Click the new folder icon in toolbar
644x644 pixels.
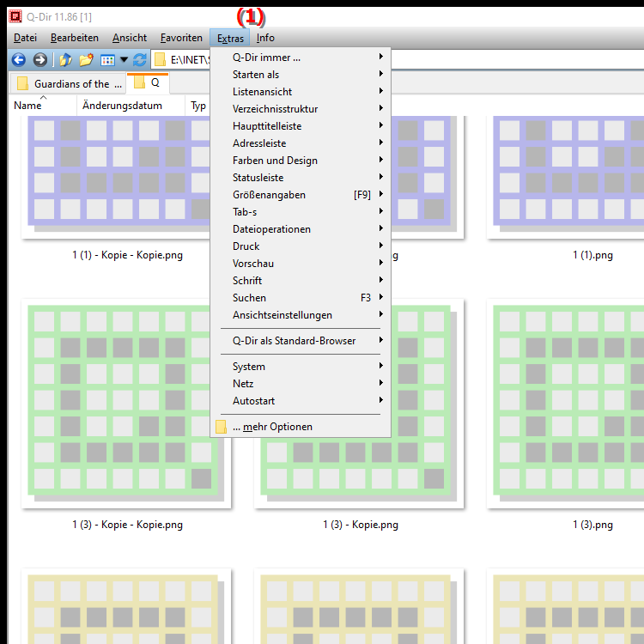tap(86, 60)
